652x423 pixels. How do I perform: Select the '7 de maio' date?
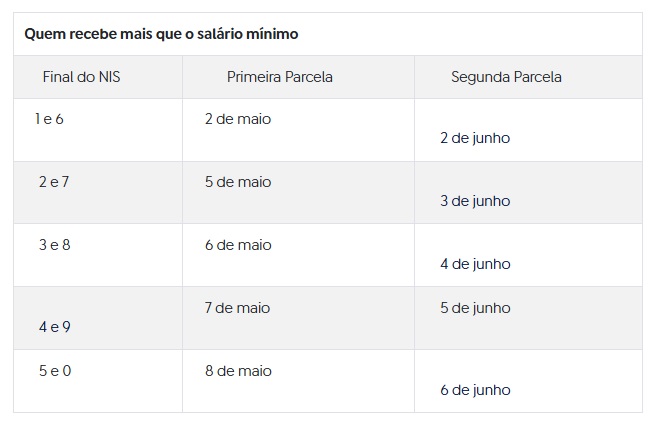coord(238,308)
